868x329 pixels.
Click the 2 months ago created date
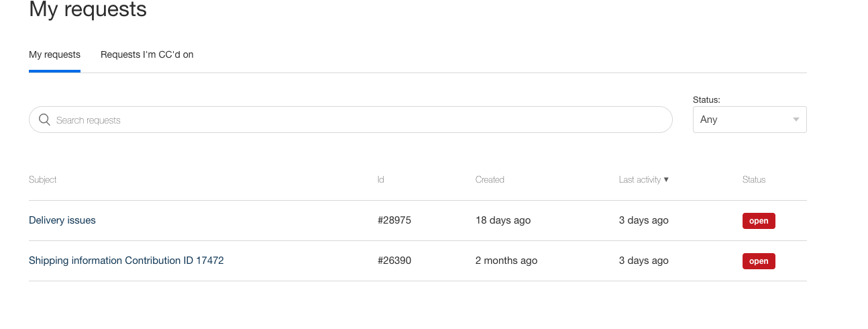(506, 261)
